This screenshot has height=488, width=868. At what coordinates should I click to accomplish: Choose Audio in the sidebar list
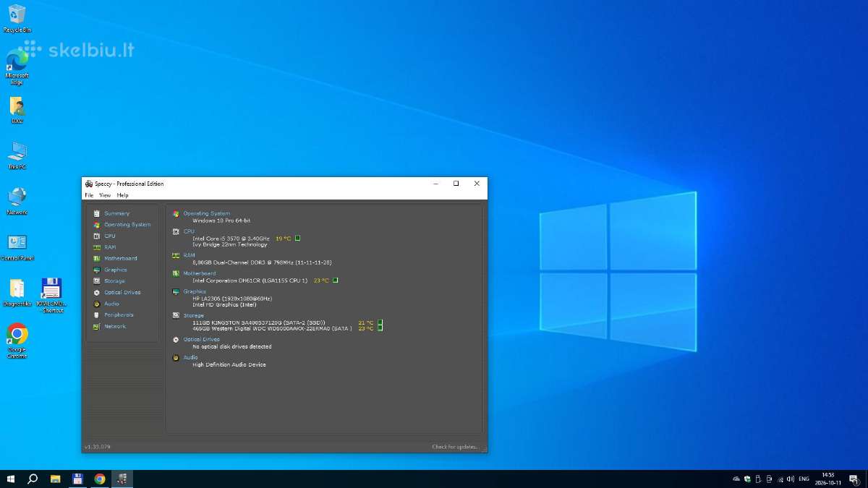pos(111,304)
